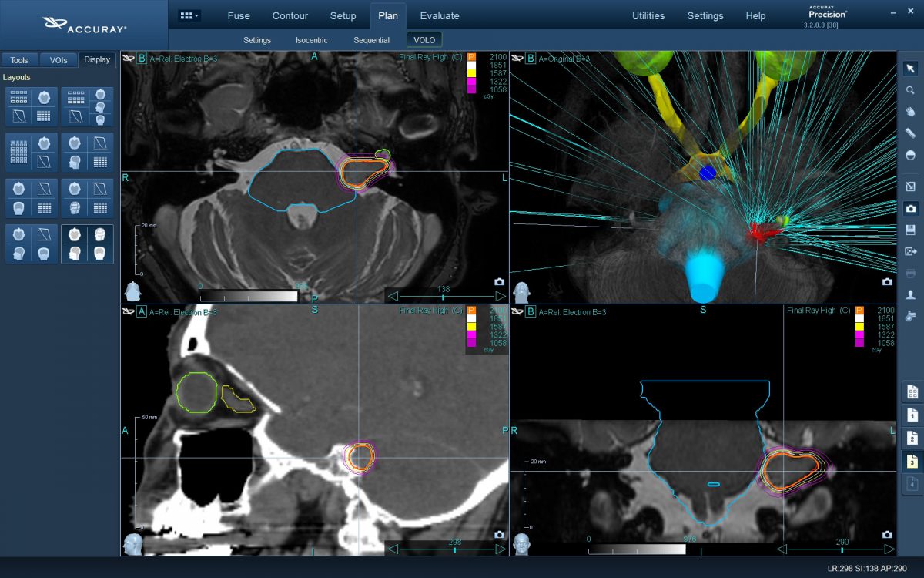This screenshot has height=578, width=924.
Task: Select the hand pan tool
Action: (x=910, y=112)
